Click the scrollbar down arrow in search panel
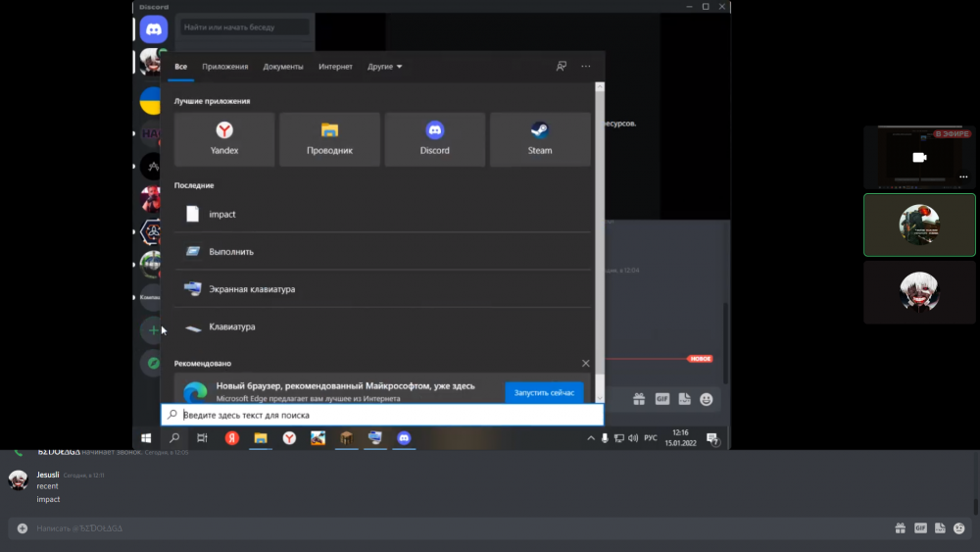Screen dimensions: 980x552 click(600, 398)
